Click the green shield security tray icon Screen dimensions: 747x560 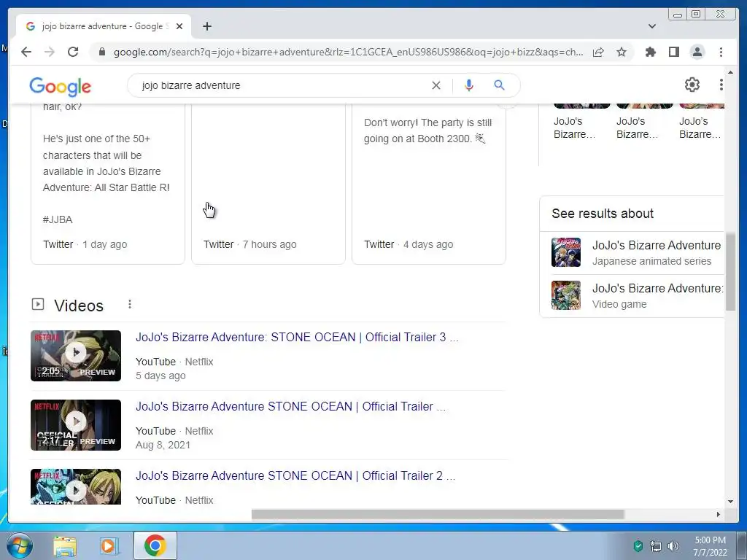638,546
